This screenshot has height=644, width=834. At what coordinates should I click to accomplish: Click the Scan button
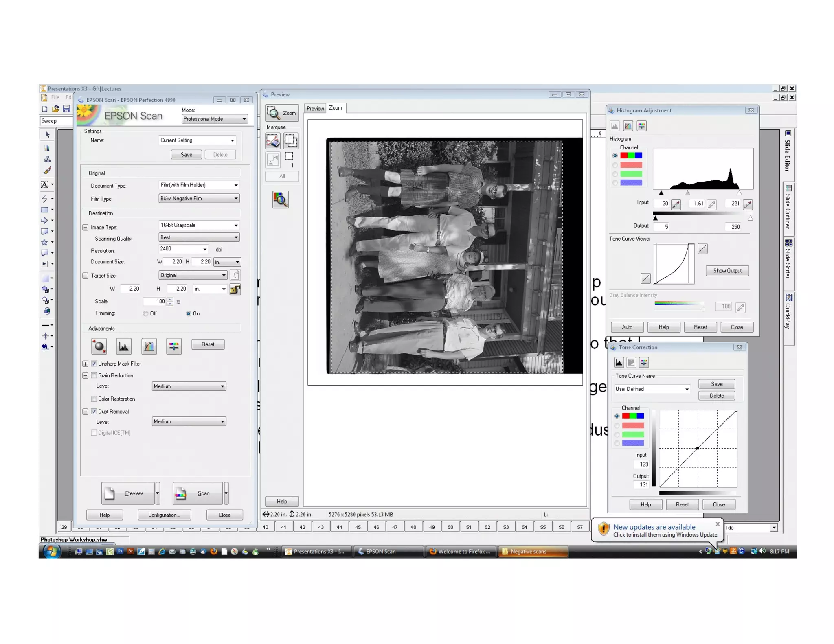tap(198, 493)
